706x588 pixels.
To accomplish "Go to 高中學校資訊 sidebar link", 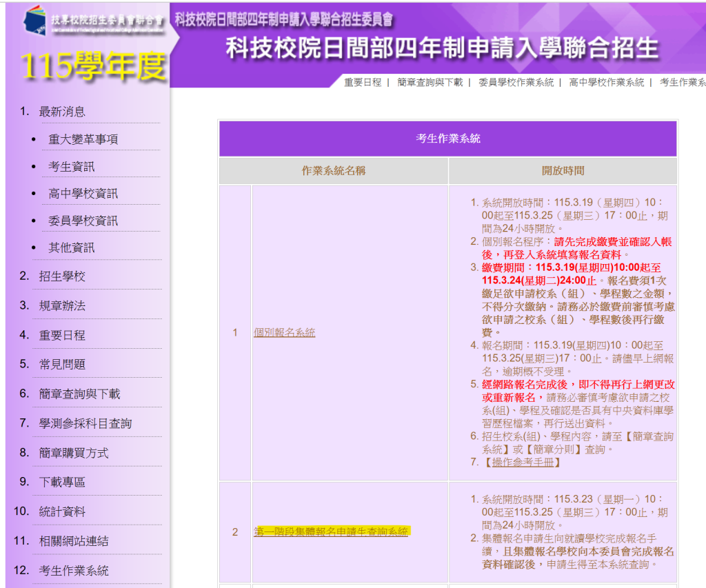I will 83,194.
